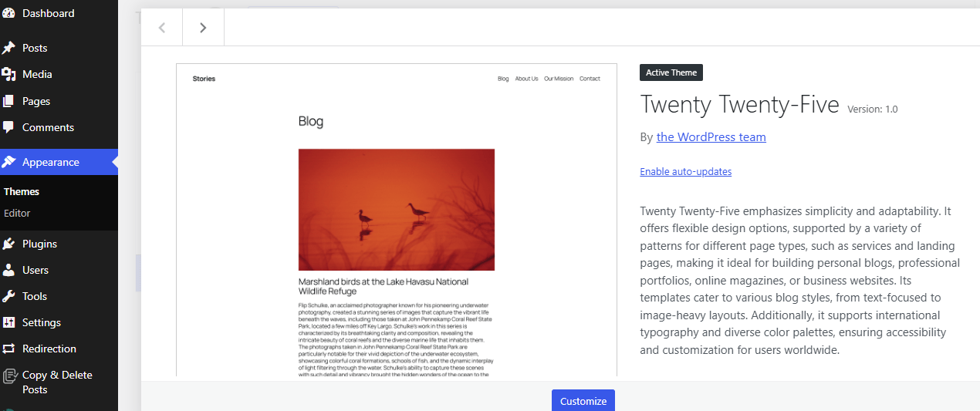The width and height of the screenshot is (980, 411).
Task: Click the Dashboard gauge icon
Action: click(x=8, y=13)
